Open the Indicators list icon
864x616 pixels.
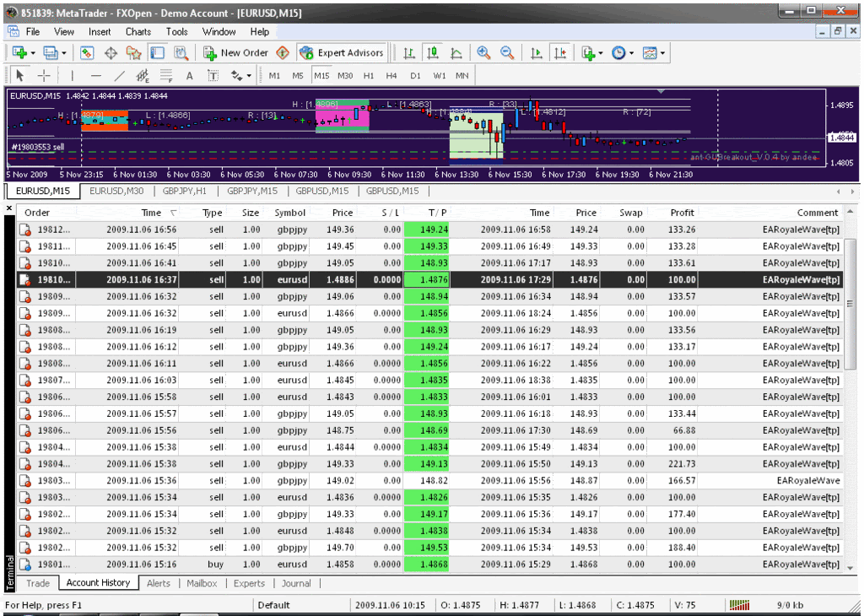tap(587, 53)
